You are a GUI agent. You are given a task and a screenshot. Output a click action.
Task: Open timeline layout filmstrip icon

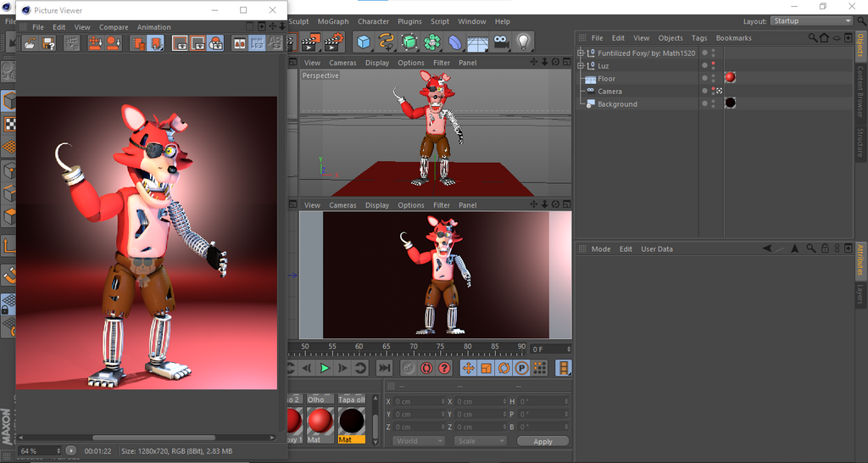[564, 368]
